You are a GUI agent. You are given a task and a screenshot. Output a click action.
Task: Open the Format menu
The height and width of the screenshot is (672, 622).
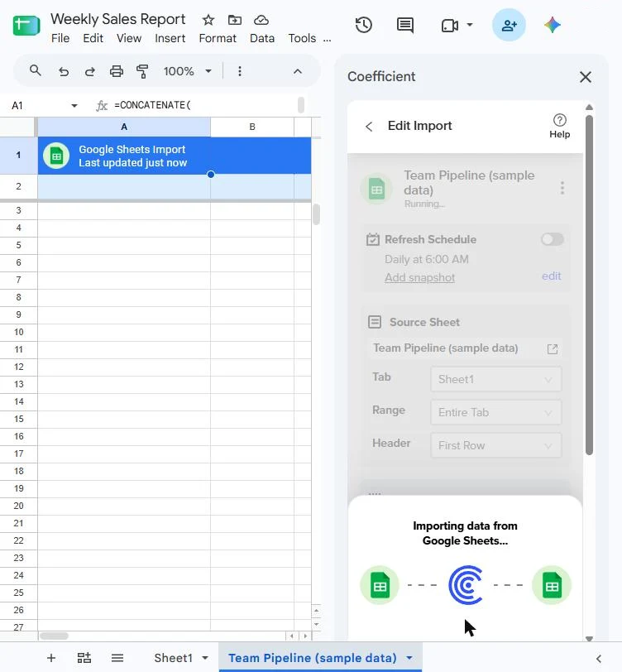coord(218,38)
